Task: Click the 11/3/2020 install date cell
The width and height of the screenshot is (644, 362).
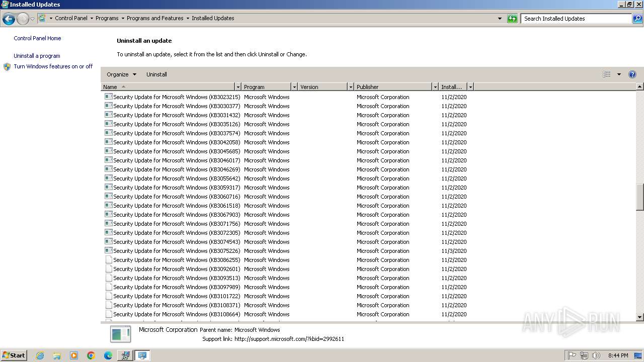Action: [x=454, y=251]
